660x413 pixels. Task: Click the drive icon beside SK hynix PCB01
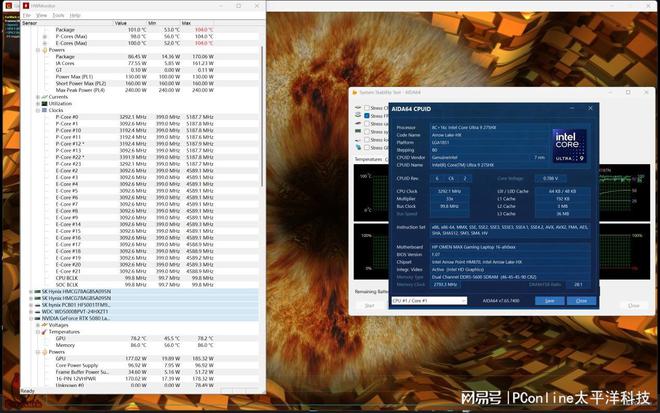pos(37,305)
